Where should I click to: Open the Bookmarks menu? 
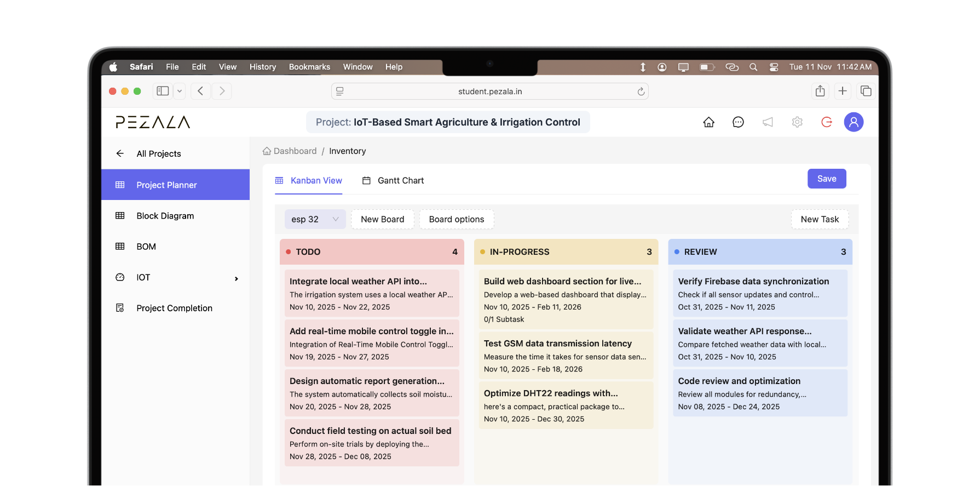coord(309,67)
